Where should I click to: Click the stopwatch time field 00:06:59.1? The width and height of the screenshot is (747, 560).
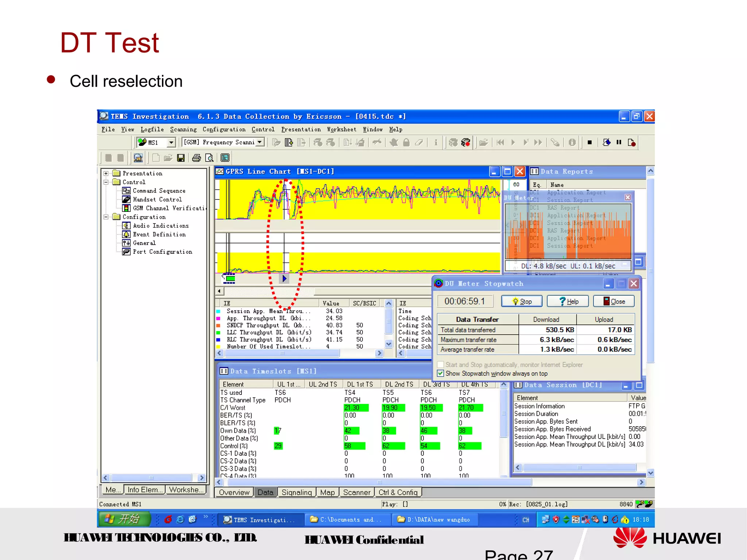click(465, 301)
